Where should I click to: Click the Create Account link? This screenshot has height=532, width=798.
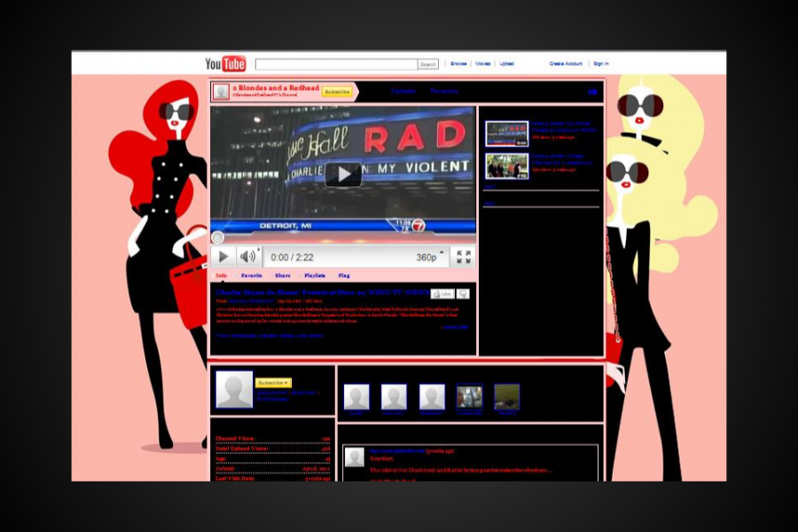[566, 64]
